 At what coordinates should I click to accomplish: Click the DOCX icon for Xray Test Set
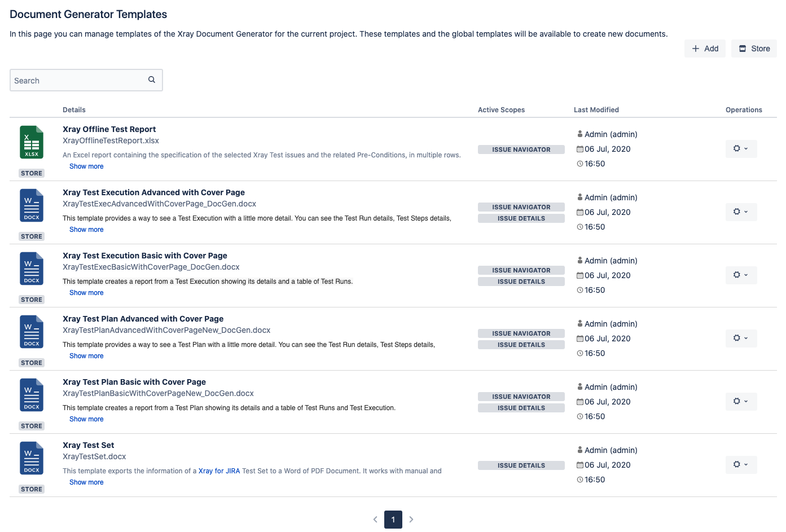point(32,458)
